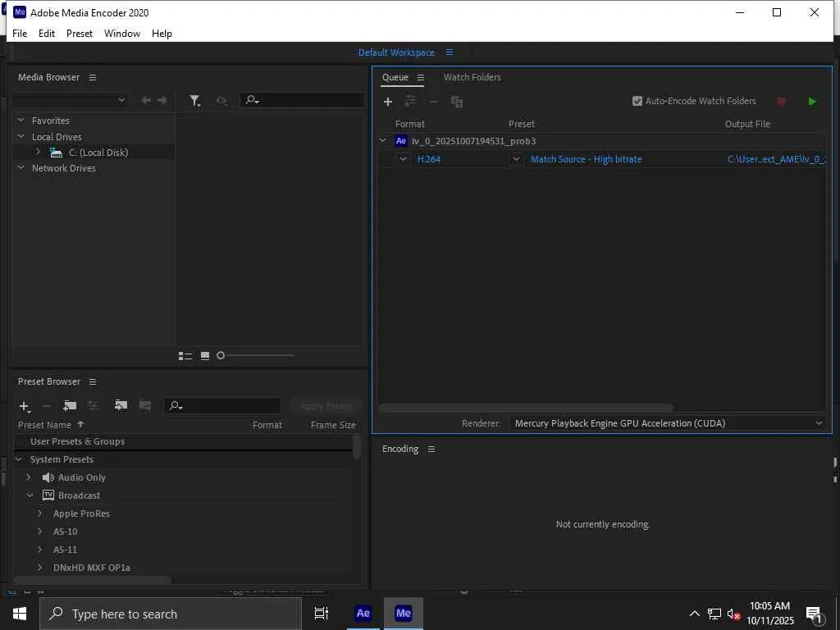The image size is (840, 630).
Task: Expand the AS-11 preset folder
Action: pos(39,550)
